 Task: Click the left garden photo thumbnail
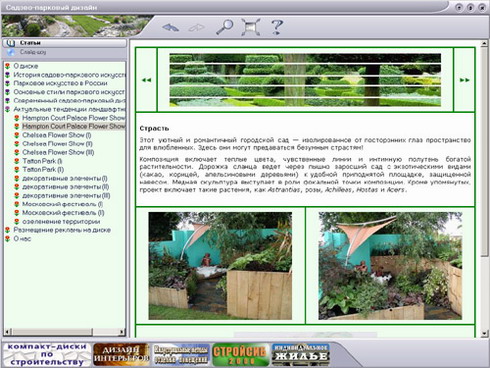[x=220, y=266]
